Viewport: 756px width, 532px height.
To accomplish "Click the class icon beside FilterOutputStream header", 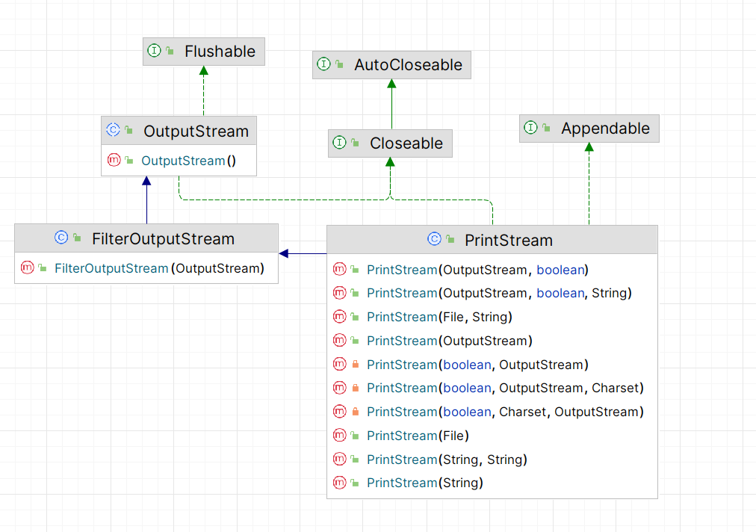I will tap(61, 238).
